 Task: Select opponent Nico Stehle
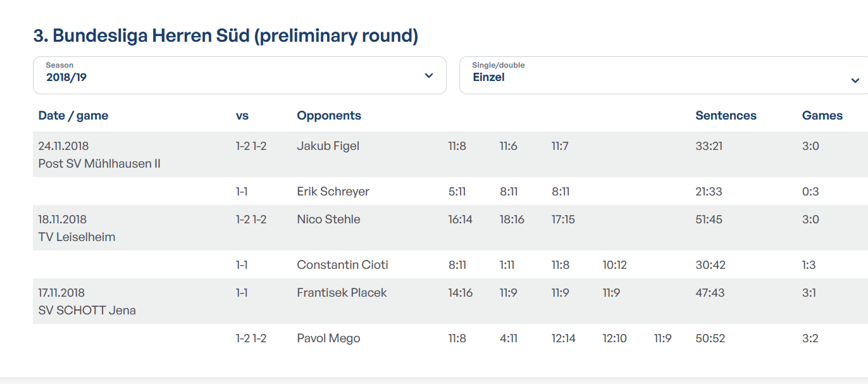(328, 220)
